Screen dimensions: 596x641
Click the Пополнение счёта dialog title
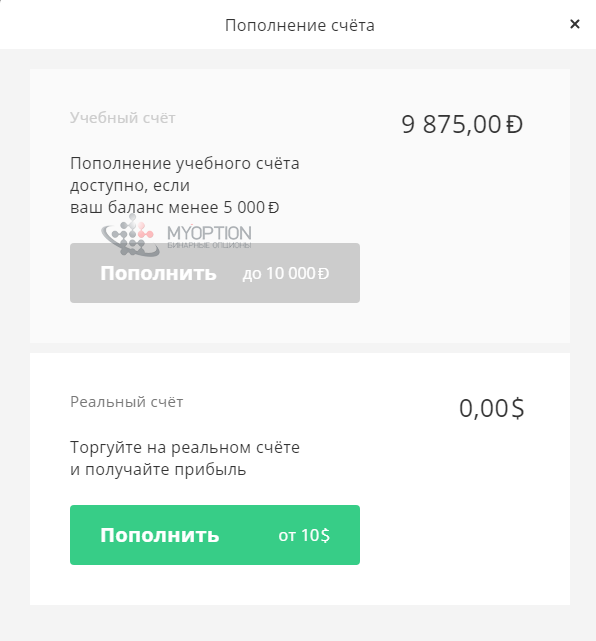click(x=300, y=25)
